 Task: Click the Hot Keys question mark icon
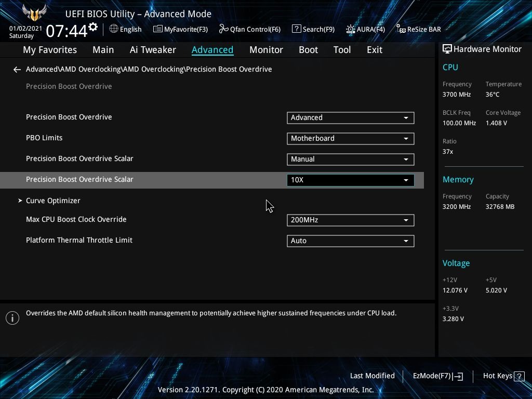[519, 376]
